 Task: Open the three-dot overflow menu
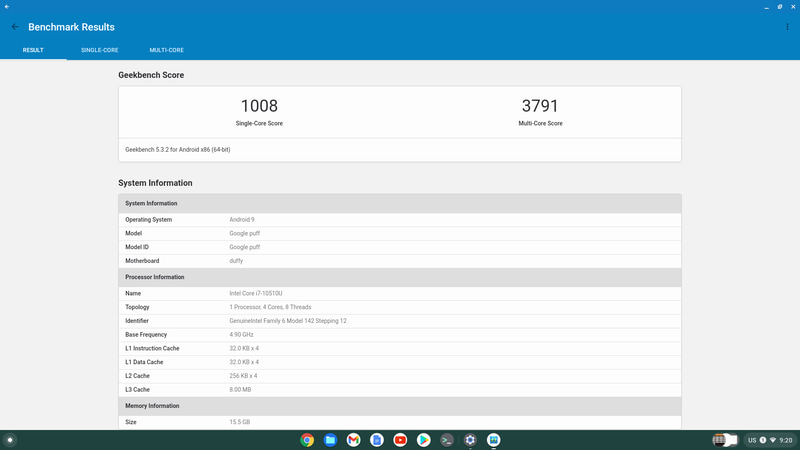(x=787, y=27)
